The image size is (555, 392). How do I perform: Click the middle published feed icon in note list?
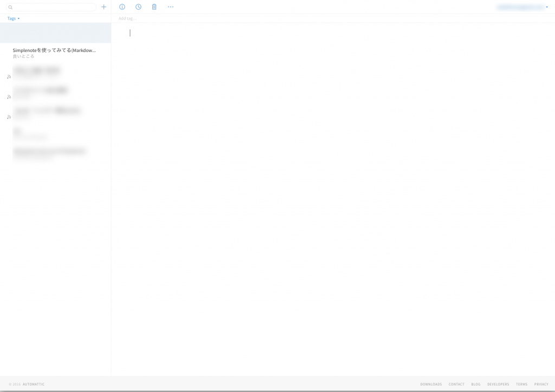coord(9,97)
